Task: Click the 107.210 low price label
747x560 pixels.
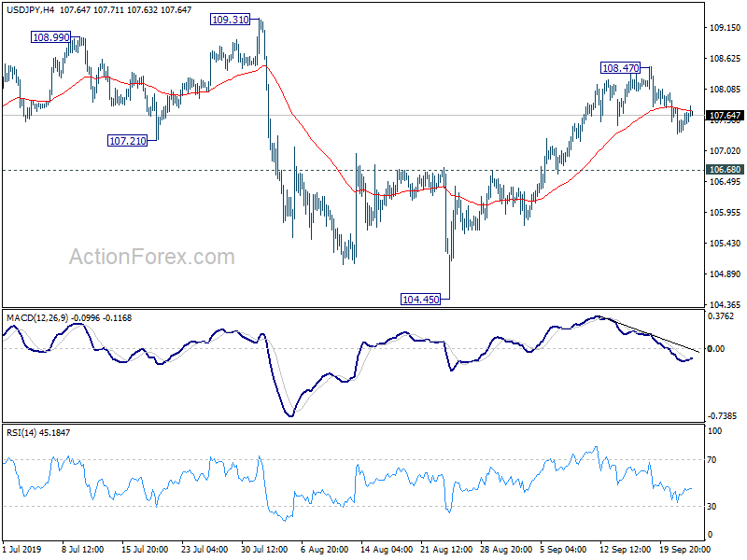Action: [128, 141]
